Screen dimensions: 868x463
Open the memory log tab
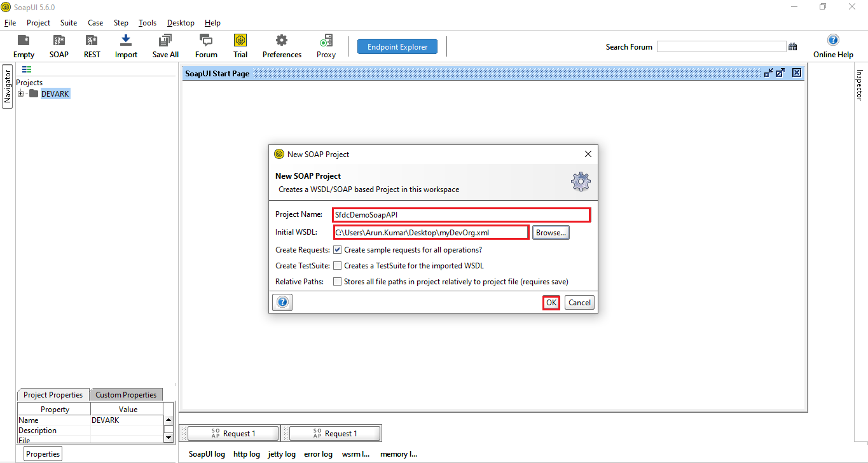pos(399,454)
